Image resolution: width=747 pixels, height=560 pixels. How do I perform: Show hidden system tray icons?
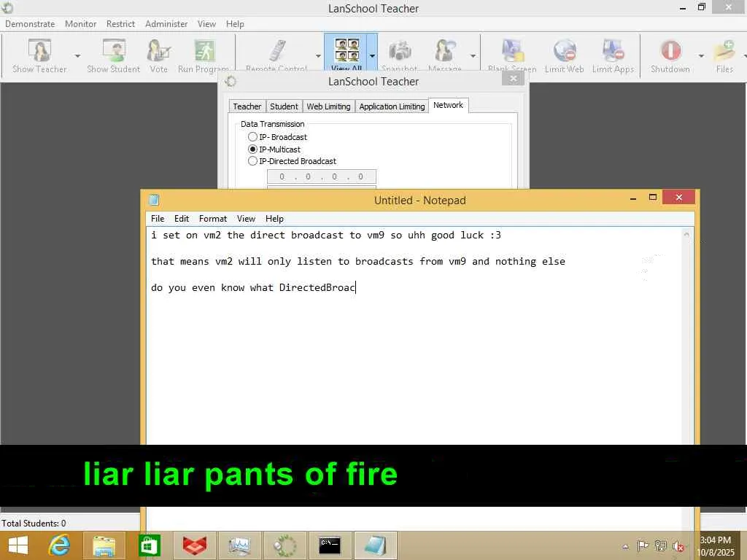(x=625, y=546)
